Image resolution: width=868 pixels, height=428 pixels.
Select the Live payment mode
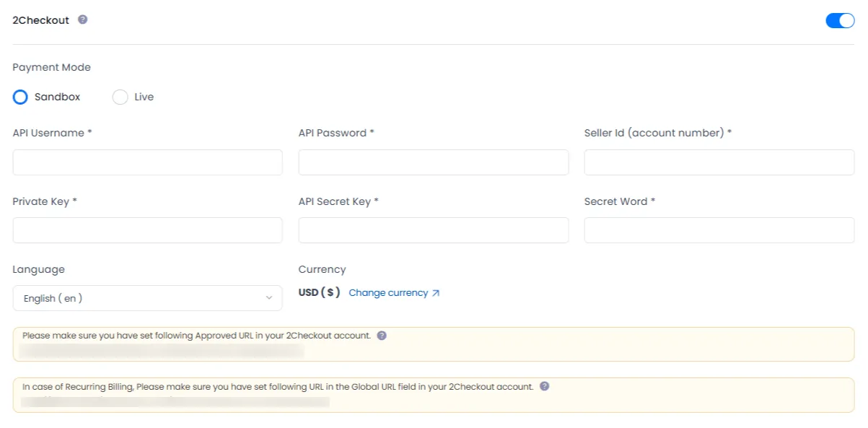click(x=120, y=97)
